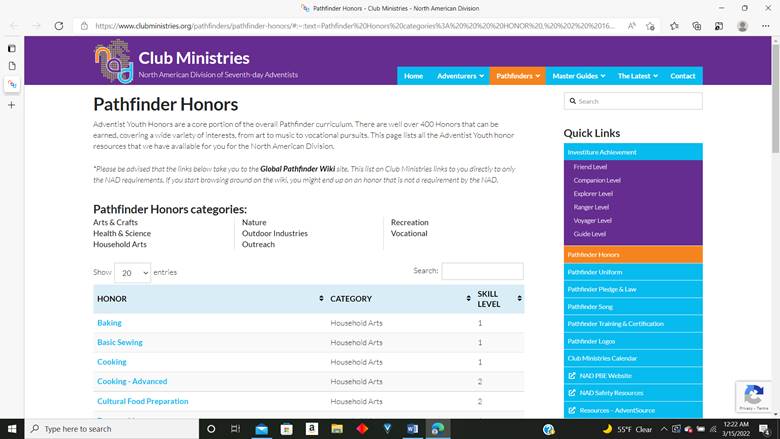Viewport: 780px width, 439px height.
Task: Click the reCAPTCHA badge
Action: pyautogui.click(x=753, y=396)
